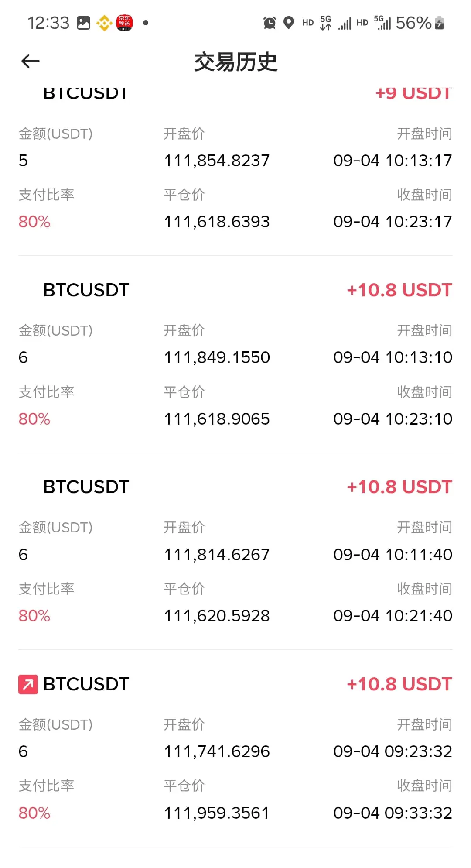Tap the +10.8 USDT of 09:23:32 trade
471x868 pixels.
pos(399,684)
